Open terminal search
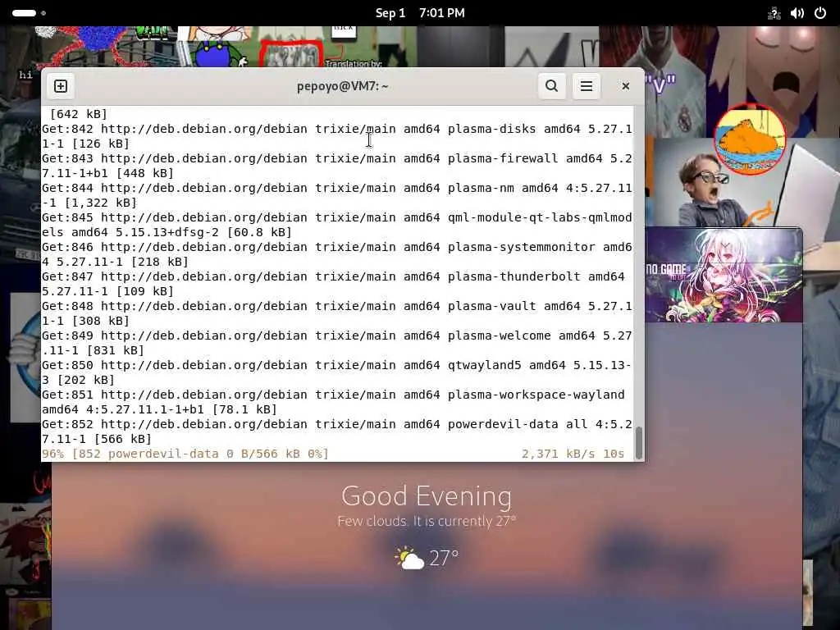 552,86
